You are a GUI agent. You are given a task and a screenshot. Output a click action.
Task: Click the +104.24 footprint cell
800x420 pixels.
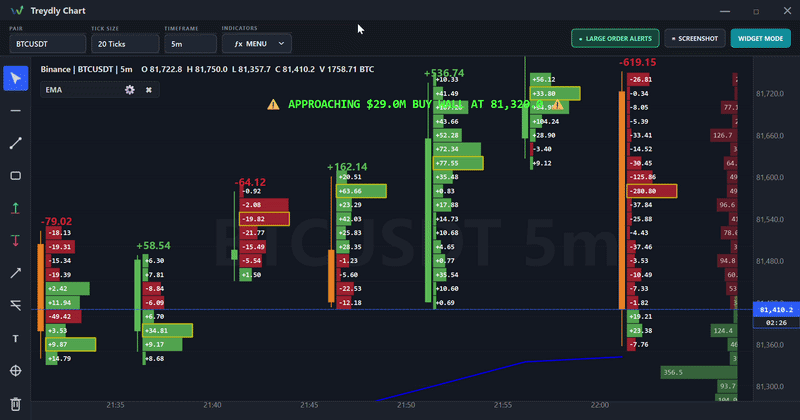pyautogui.click(x=546, y=121)
